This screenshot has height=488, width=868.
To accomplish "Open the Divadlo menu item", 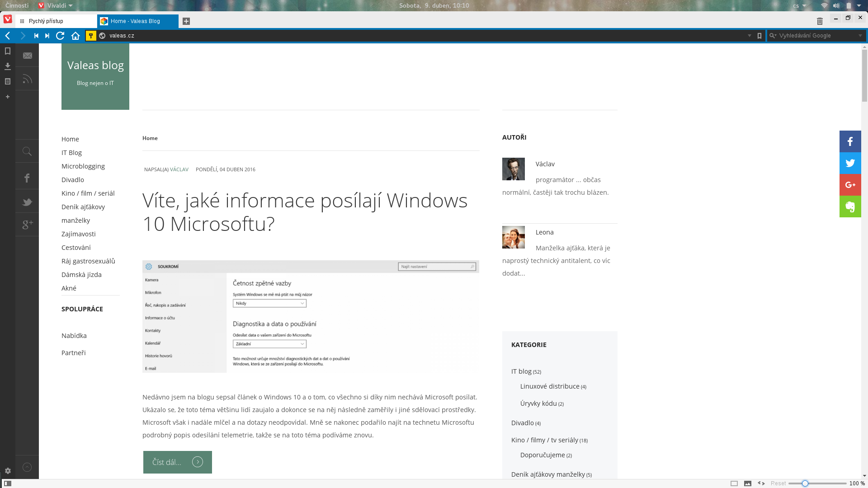I will (73, 180).
